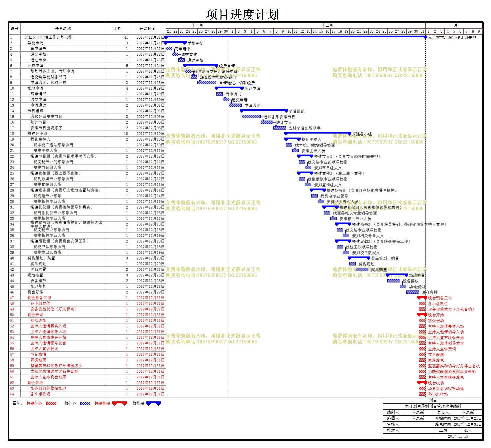Click the duration value 41 in the first row
The height and width of the screenshot is (448, 491).
126,37
